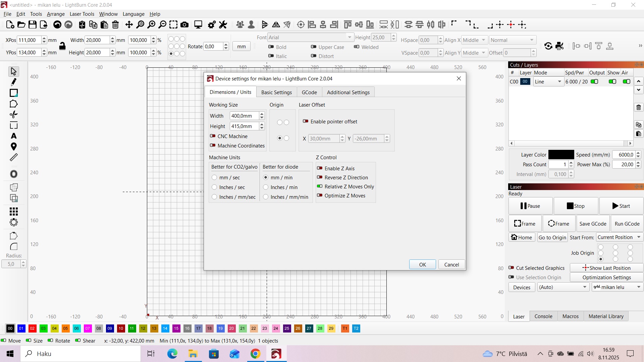This screenshot has width=644, height=362.
Task: Switch to the Basic Settings tab
Action: pyautogui.click(x=276, y=93)
